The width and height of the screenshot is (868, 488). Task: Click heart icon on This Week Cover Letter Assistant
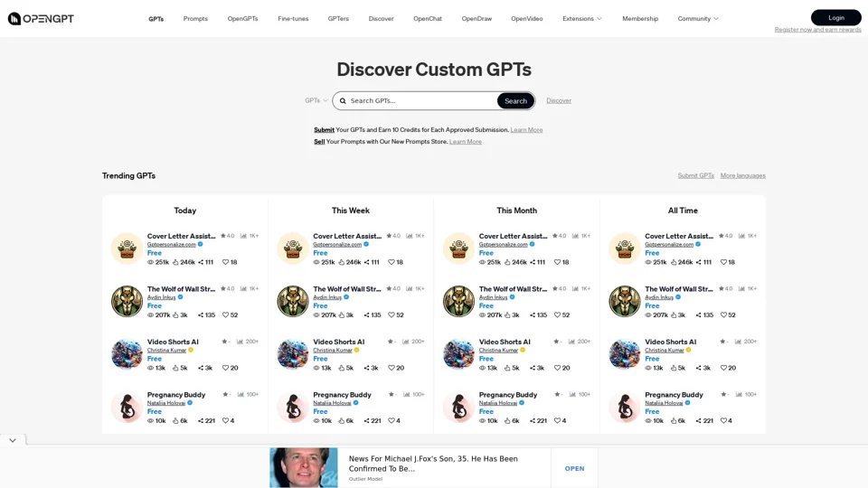pyautogui.click(x=392, y=262)
